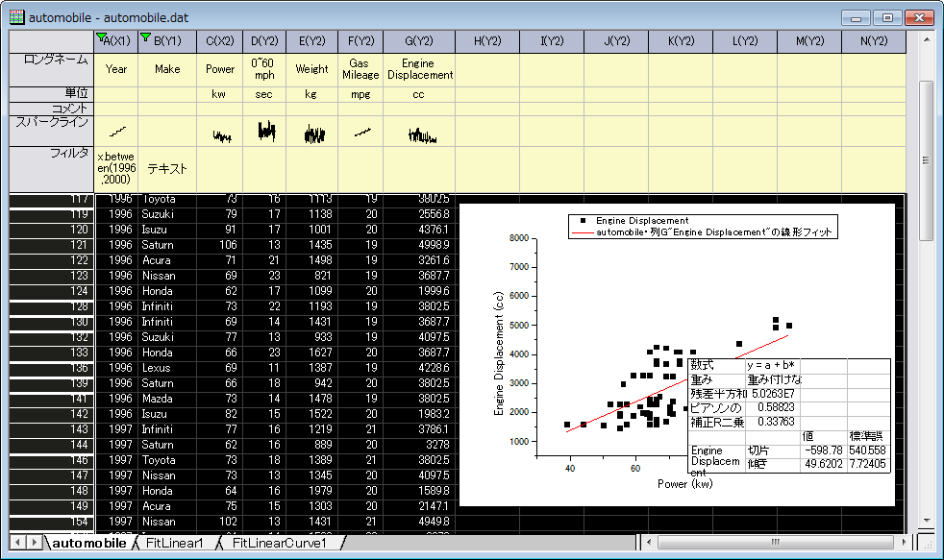Click the ロングネーム row label
This screenshot has height=560, width=944.
[52, 70]
